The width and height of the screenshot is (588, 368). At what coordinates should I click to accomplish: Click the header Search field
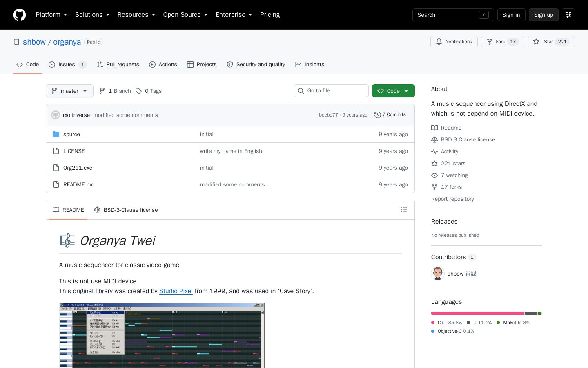point(453,15)
